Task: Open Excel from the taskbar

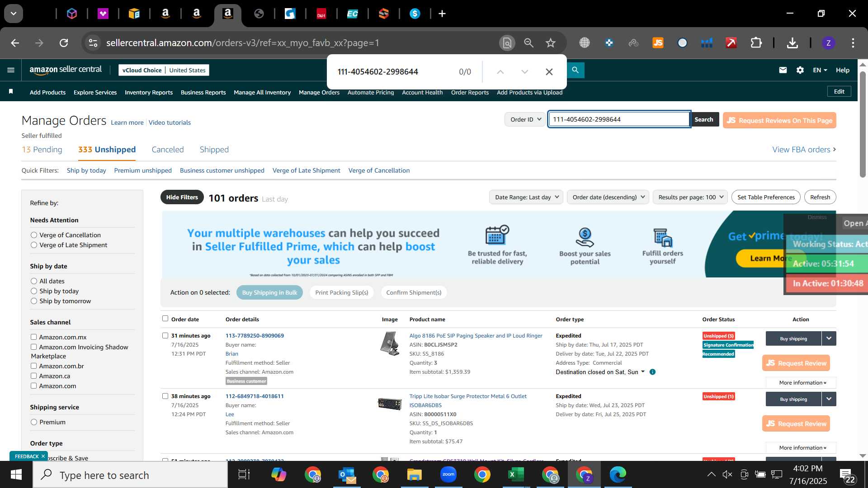Action: click(x=516, y=474)
